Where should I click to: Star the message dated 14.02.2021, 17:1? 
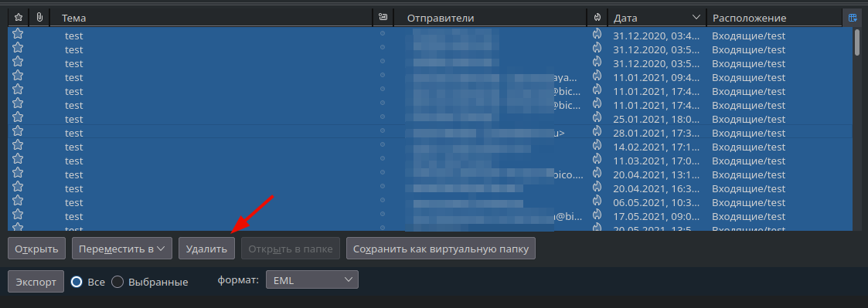coord(18,145)
